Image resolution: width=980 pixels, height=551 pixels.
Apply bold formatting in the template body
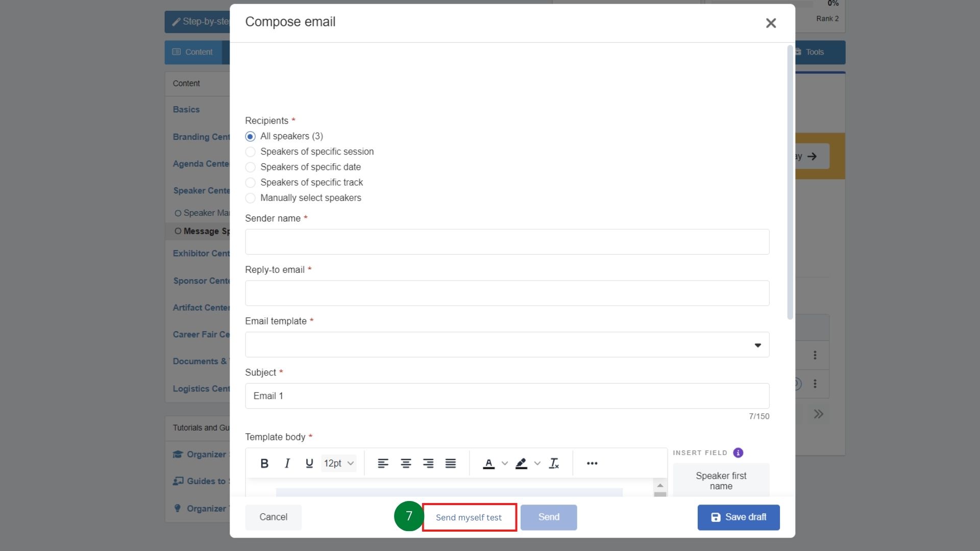coord(264,463)
